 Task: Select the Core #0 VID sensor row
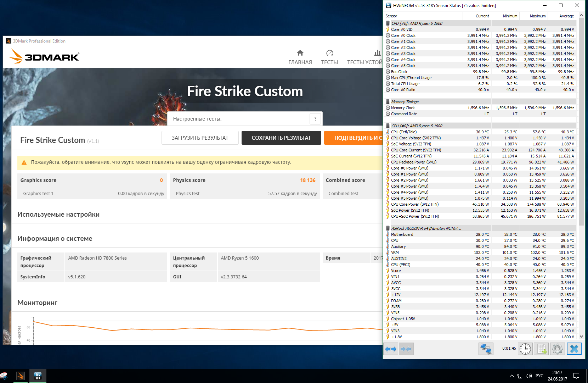click(481, 29)
